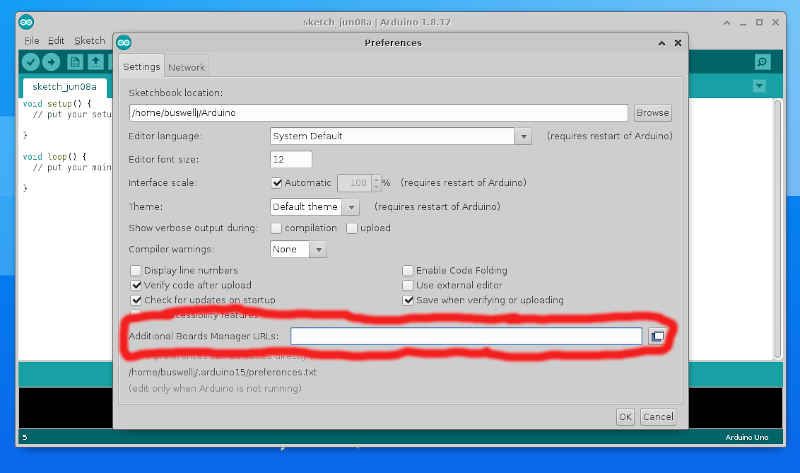
Task: Expand the Theme dropdown
Action: coord(351,207)
